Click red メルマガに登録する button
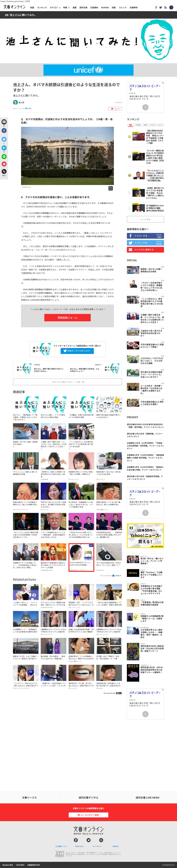The height and width of the screenshot is (868, 177). 145,250
